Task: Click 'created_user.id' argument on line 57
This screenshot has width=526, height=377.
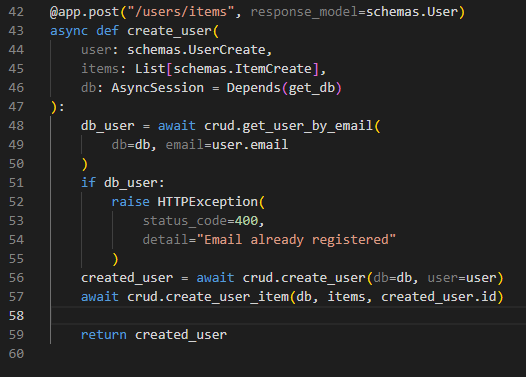Action: [x=439, y=297]
